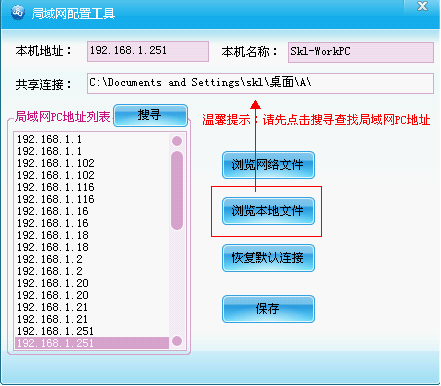Click the list scrollbar up arrow

(177, 141)
